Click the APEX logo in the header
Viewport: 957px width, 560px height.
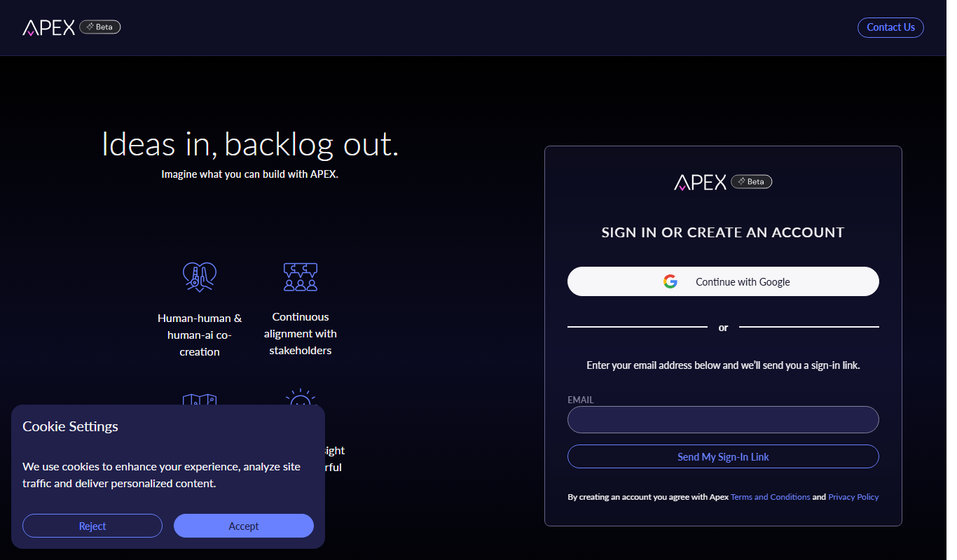coord(49,27)
